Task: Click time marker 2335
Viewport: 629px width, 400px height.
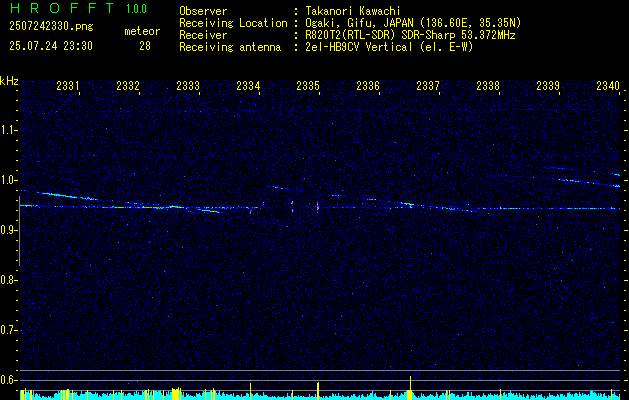Action: 308,85
